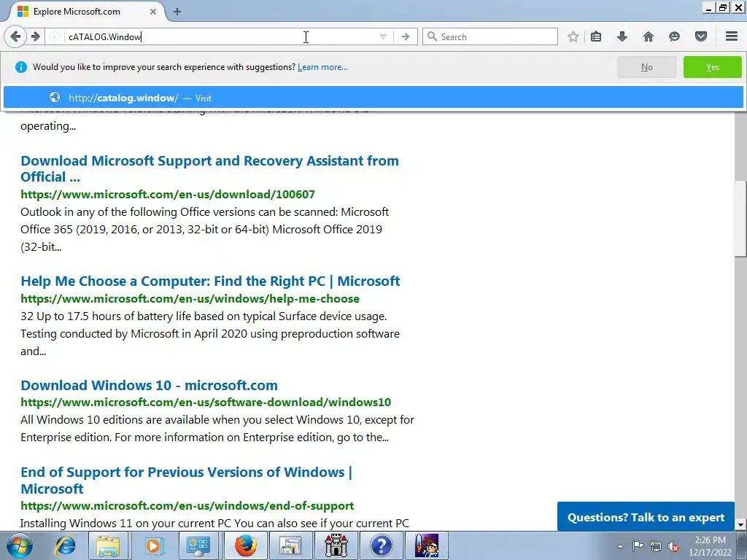Image resolution: width=747 pixels, height=560 pixels.
Task: Open the software-download/windows10 URL
Action: pyautogui.click(x=206, y=402)
